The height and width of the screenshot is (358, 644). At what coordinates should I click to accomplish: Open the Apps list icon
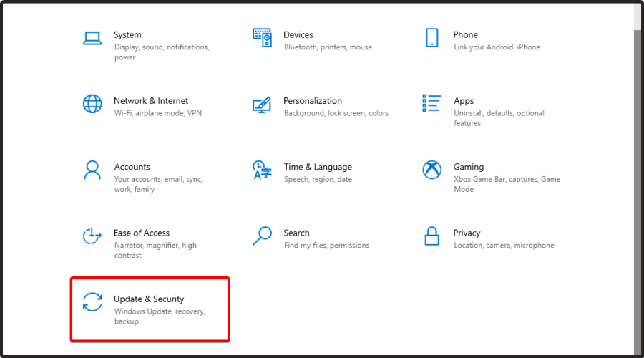[431, 103]
